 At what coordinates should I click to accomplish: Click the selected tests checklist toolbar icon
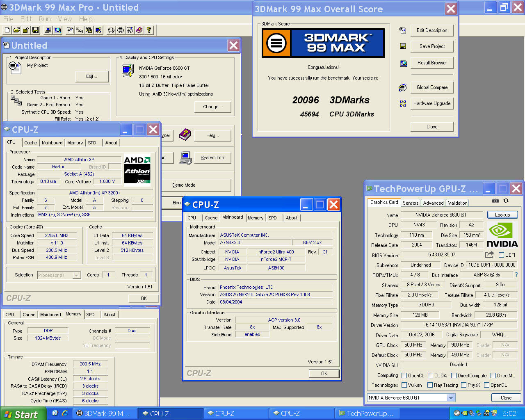pos(80,30)
